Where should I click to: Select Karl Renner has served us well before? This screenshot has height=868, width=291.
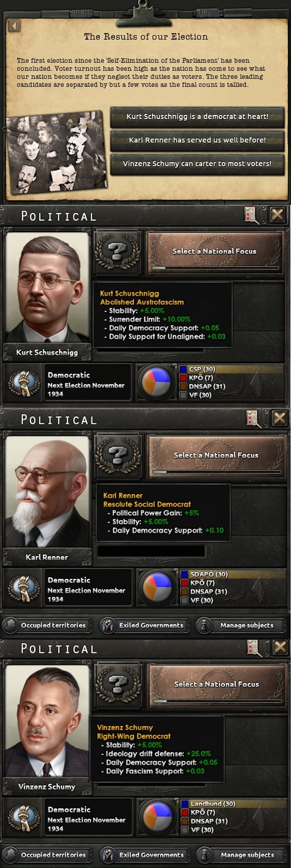[x=197, y=140]
